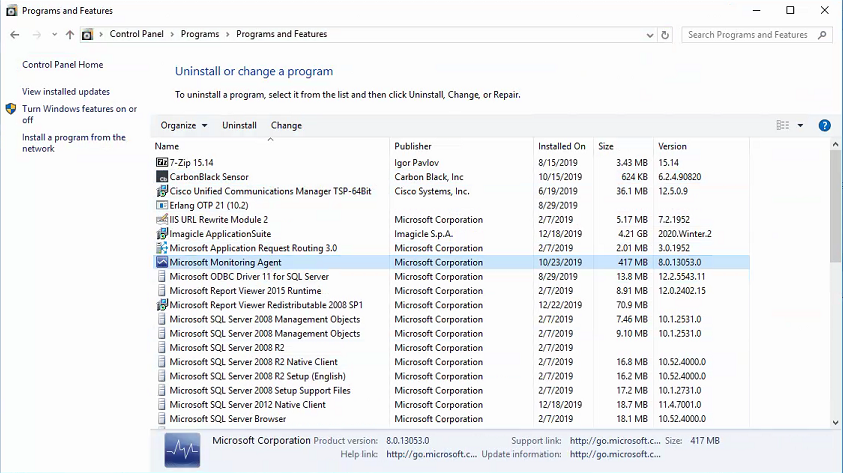Image resolution: width=843 pixels, height=473 pixels.
Task: Click in Search Programs and Features field
Action: (750, 34)
